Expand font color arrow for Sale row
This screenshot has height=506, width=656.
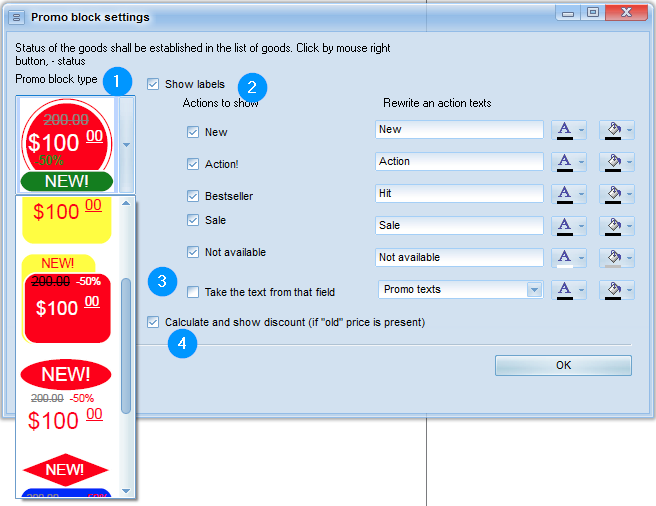point(581,226)
